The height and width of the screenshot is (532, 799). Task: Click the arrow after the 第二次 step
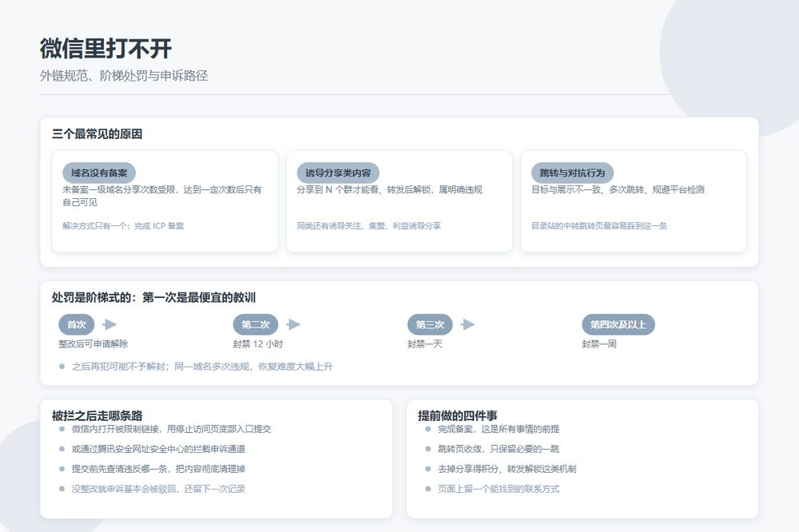coord(293,324)
